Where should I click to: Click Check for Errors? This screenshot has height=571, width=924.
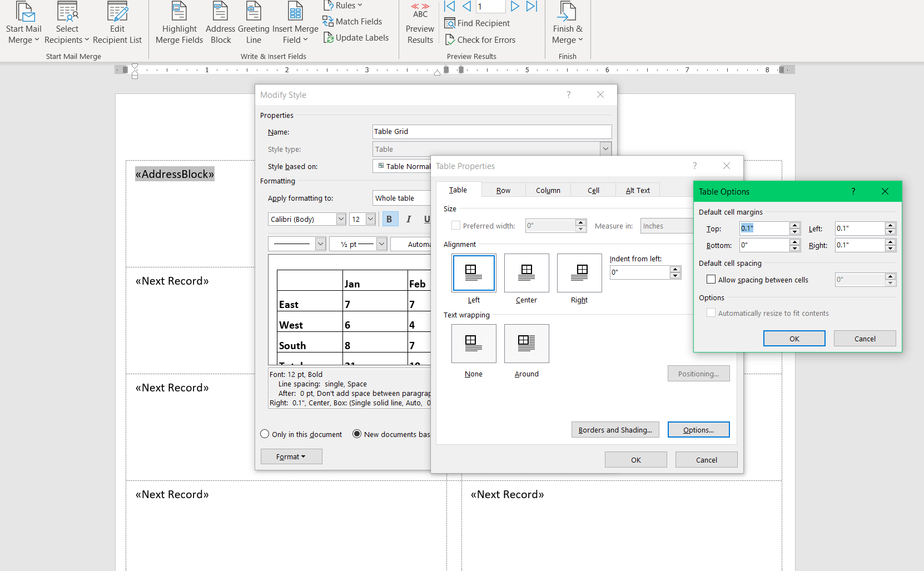pyautogui.click(x=480, y=40)
